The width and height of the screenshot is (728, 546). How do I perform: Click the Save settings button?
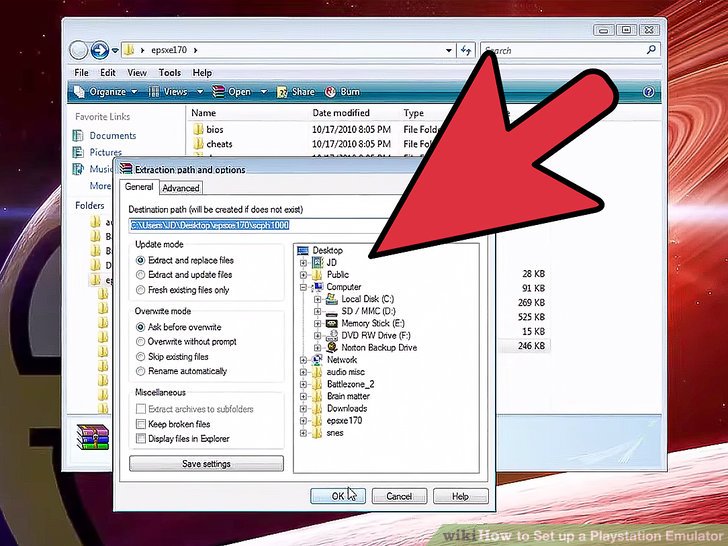[206, 464]
